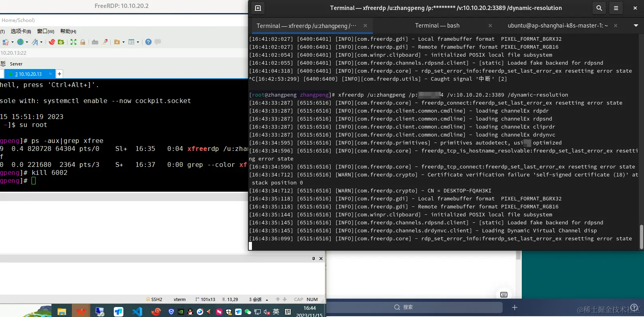
Task: Click the plus button beside search box
Action: coord(515,307)
